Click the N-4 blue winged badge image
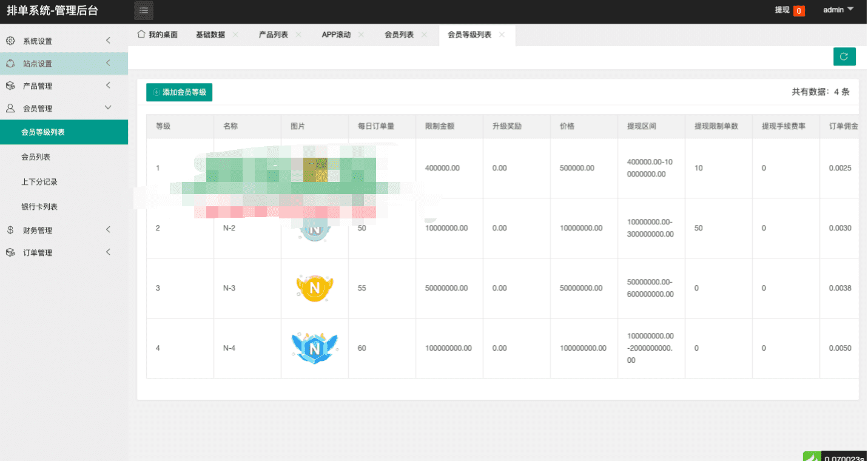868x461 pixels. (314, 348)
